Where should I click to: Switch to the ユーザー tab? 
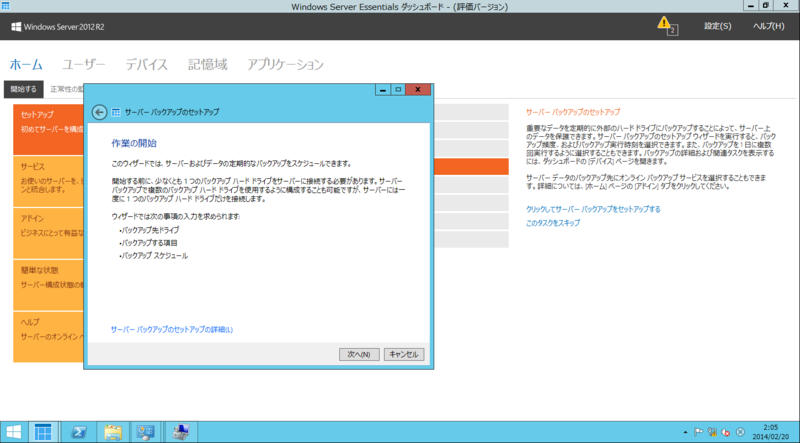coord(84,65)
